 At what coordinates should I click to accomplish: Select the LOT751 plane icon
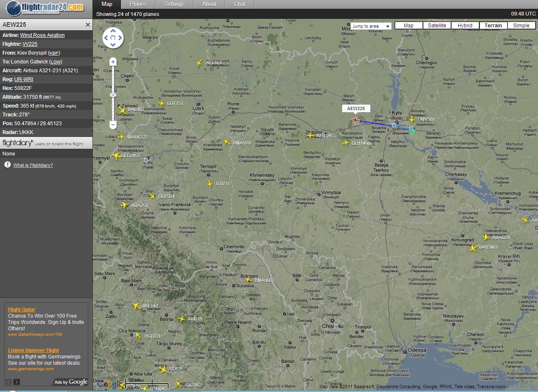(x=161, y=103)
